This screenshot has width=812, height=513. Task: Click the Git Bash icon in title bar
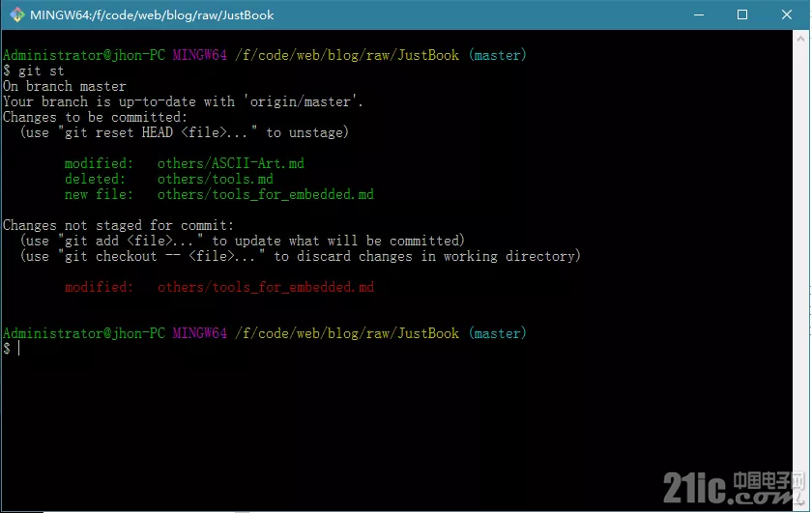pyautogui.click(x=16, y=14)
